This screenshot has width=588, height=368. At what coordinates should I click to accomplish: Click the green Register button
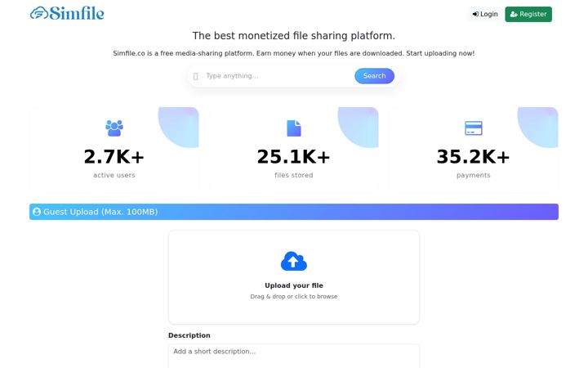[528, 14]
